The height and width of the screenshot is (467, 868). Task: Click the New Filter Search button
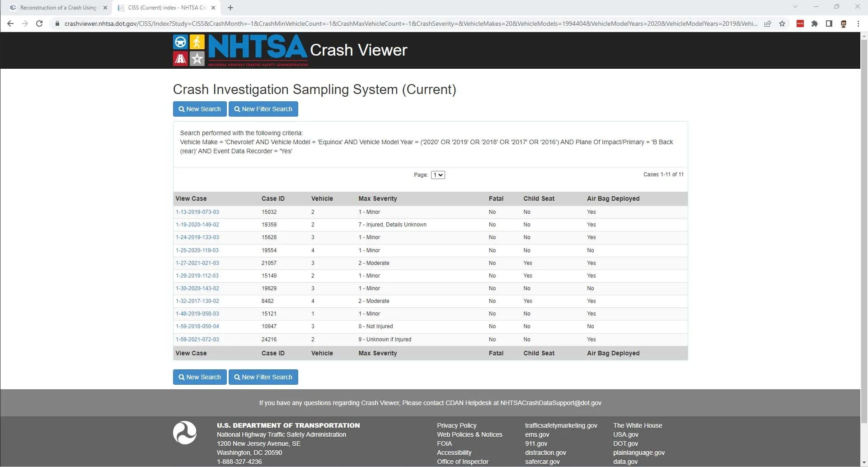tap(263, 108)
